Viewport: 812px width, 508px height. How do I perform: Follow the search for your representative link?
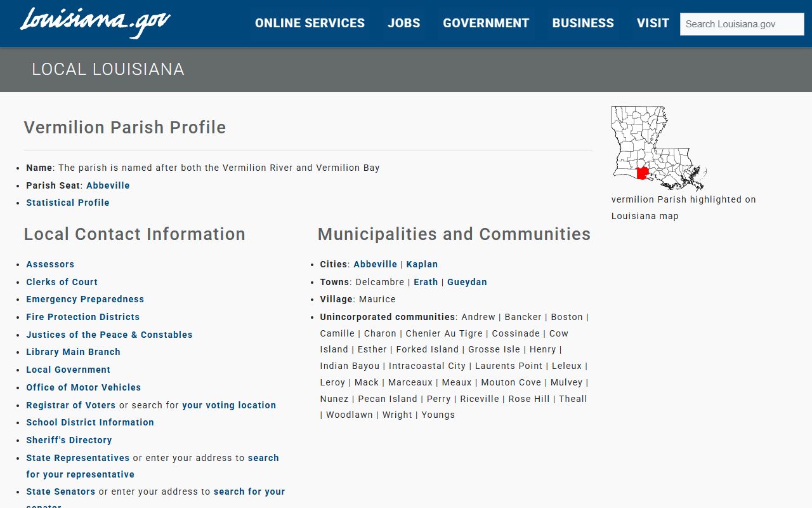152,466
